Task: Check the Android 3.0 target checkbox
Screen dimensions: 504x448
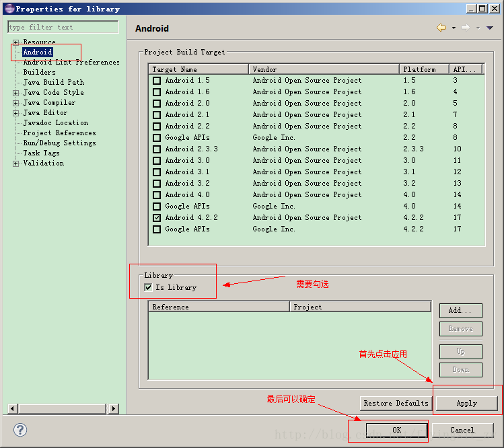Action: click(x=157, y=161)
